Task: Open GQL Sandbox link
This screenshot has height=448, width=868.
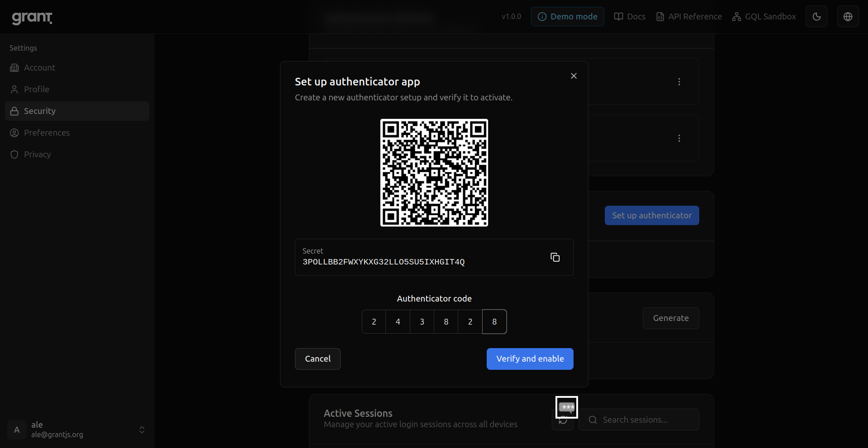Action: (x=764, y=17)
